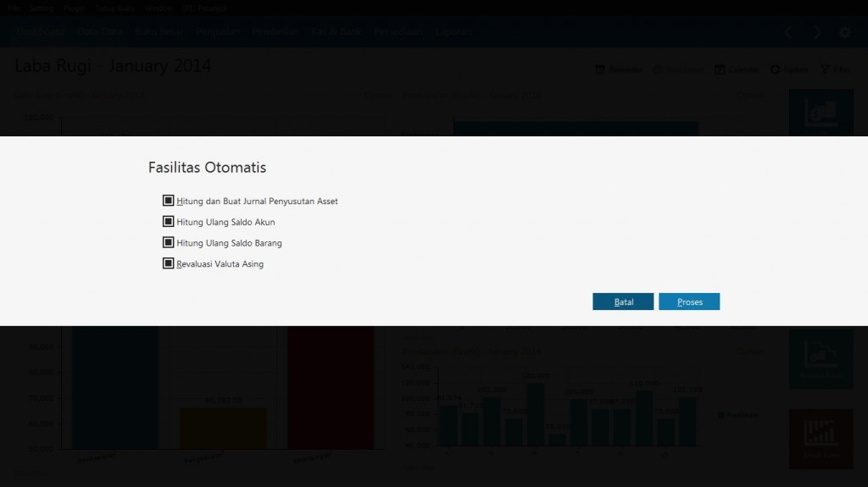Open the File menu
This screenshot has height=487, width=868.
14,7
